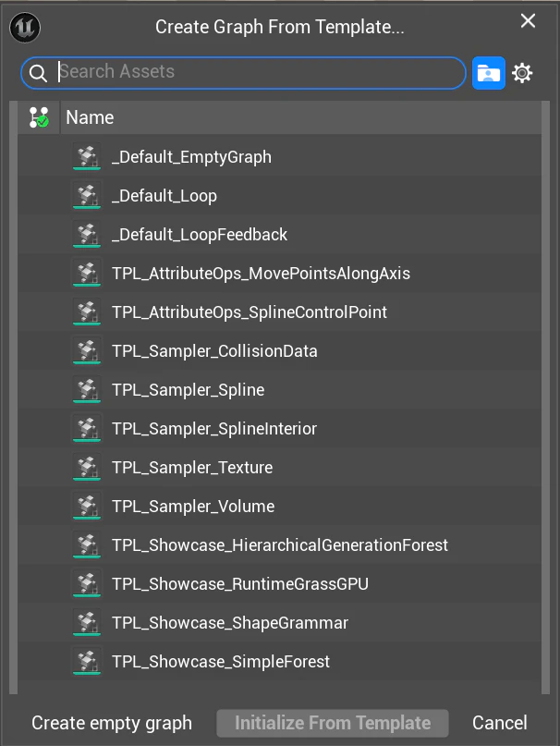Select the _Default_LoopFeedback template
This screenshot has width=560, height=746.
click(279, 235)
